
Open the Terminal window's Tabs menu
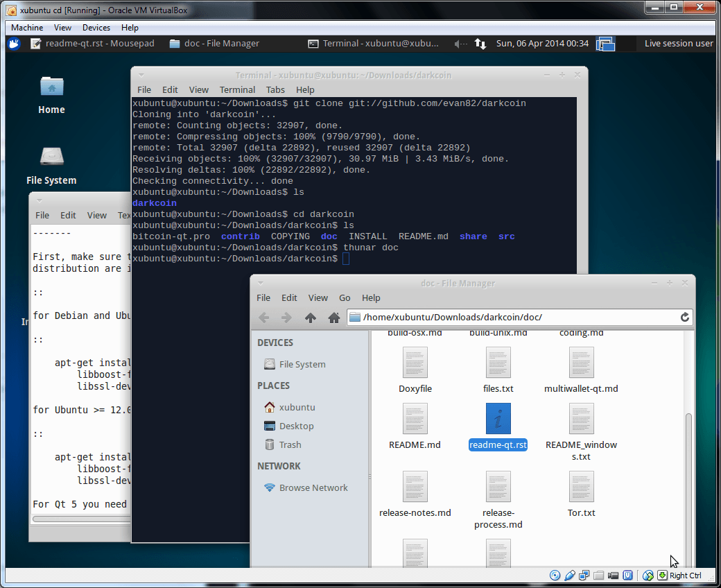coord(275,89)
